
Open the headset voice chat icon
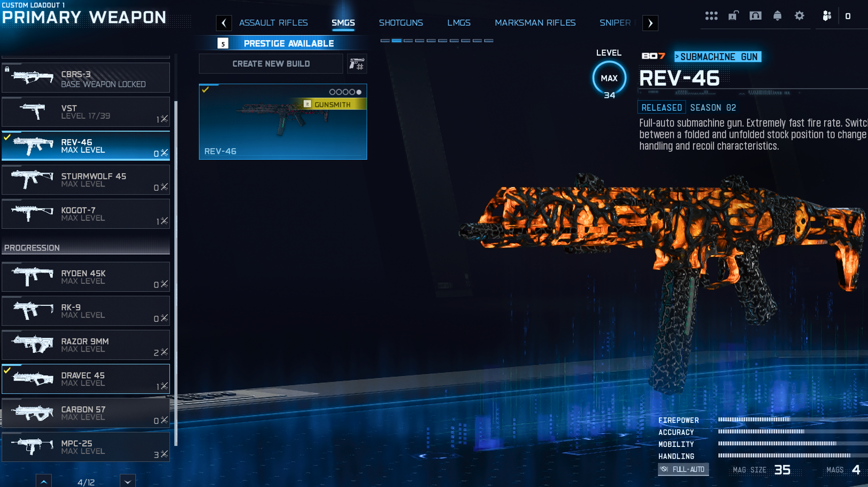click(x=755, y=16)
